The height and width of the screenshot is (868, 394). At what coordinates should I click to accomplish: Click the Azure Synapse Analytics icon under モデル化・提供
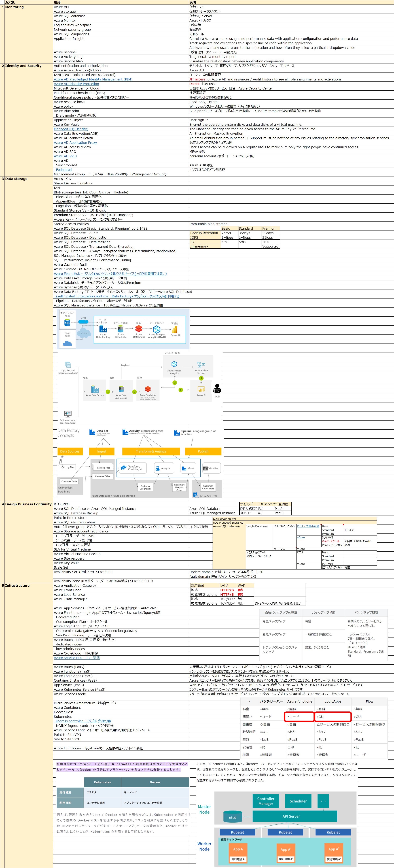(x=174, y=364)
